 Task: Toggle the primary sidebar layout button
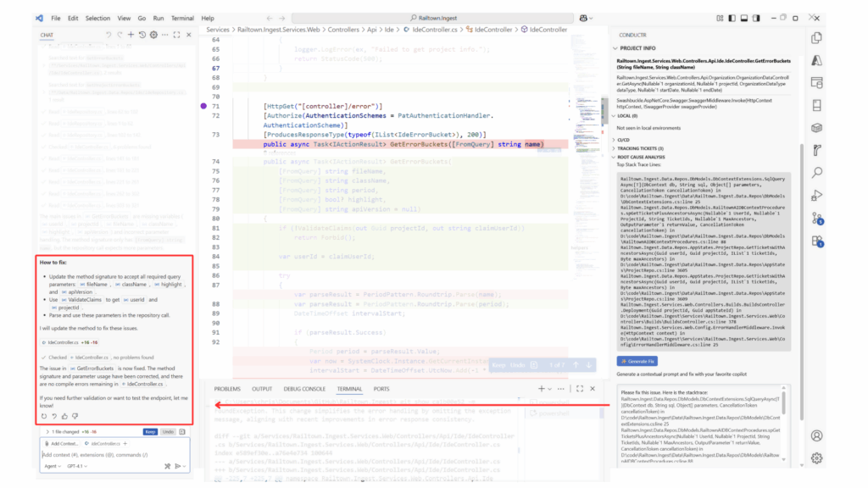(x=732, y=18)
